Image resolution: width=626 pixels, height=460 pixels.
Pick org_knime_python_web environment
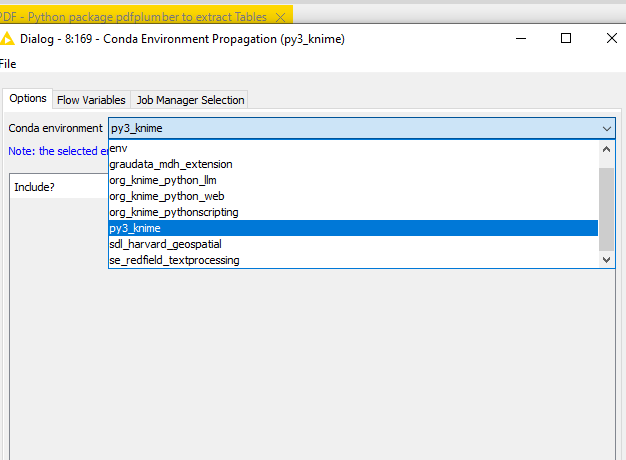(x=353, y=196)
